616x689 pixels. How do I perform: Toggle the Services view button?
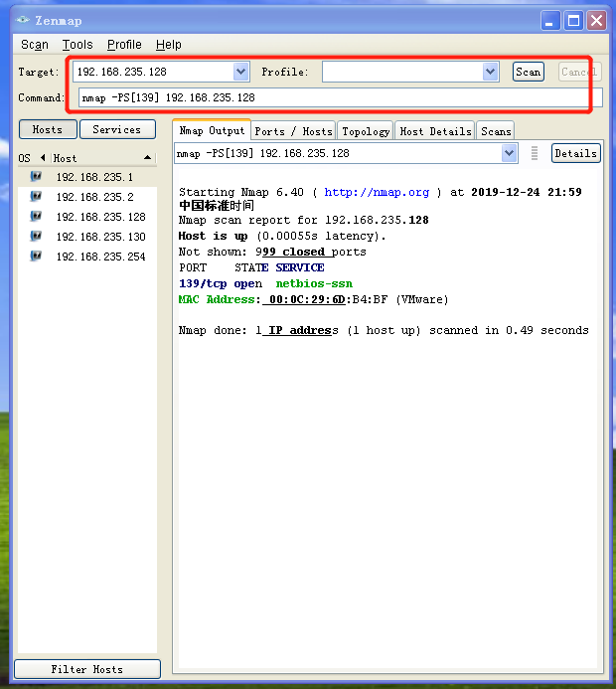tap(117, 129)
